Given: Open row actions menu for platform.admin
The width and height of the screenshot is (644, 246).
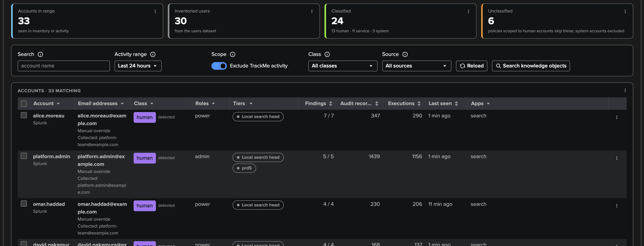Looking at the screenshot, I should (x=617, y=158).
